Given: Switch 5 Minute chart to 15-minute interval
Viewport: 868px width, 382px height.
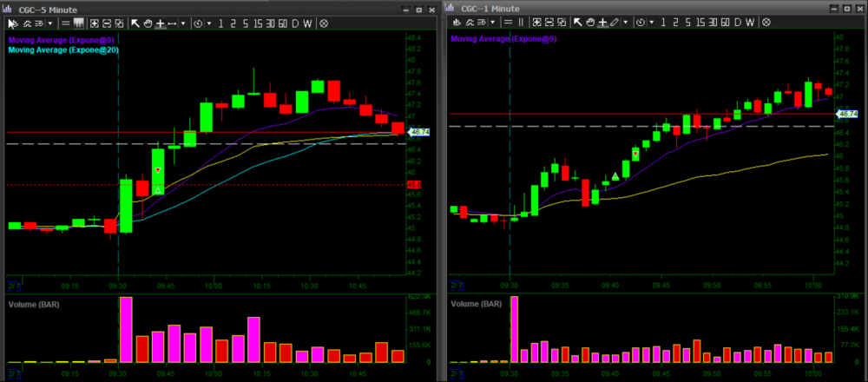Looking at the screenshot, I should pyautogui.click(x=258, y=23).
